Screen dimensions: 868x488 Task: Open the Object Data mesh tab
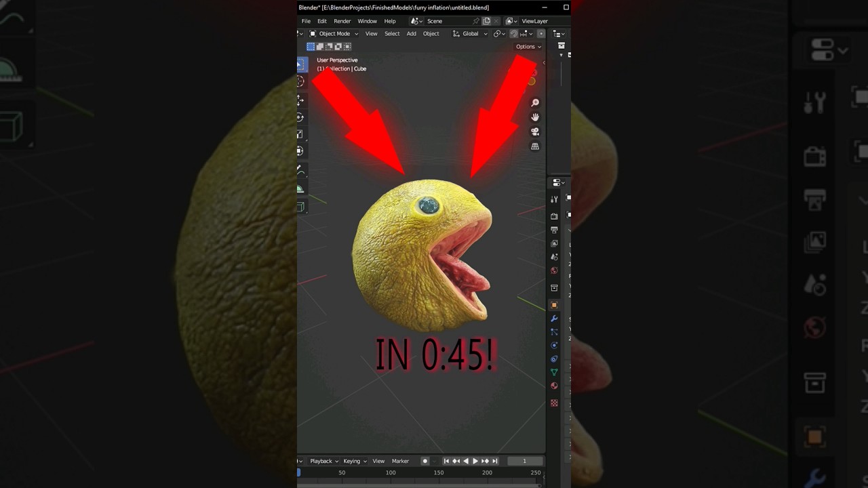(554, 372)
